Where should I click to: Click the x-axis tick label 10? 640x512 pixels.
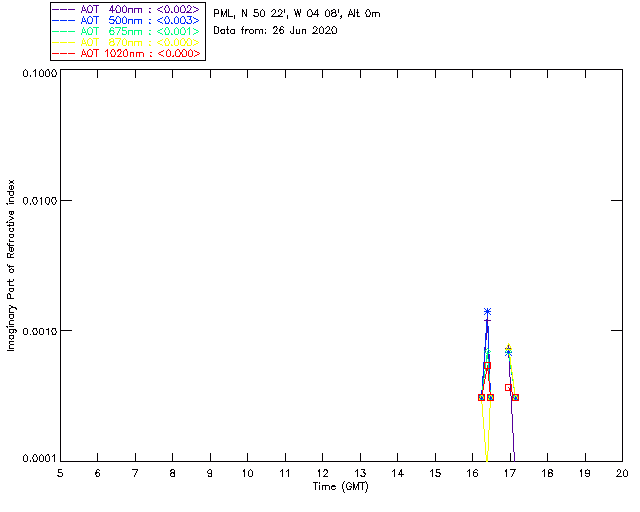click(x=247, y=473)
